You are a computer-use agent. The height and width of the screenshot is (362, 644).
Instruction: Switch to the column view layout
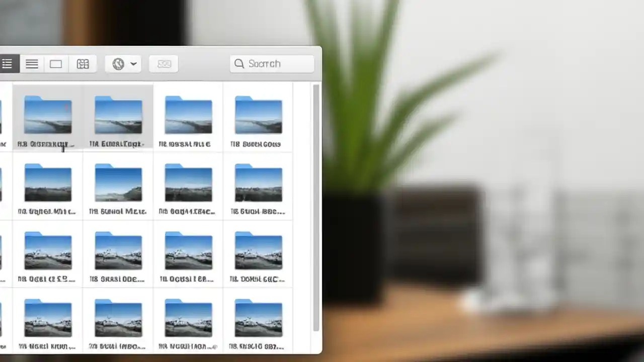[55, 63]
